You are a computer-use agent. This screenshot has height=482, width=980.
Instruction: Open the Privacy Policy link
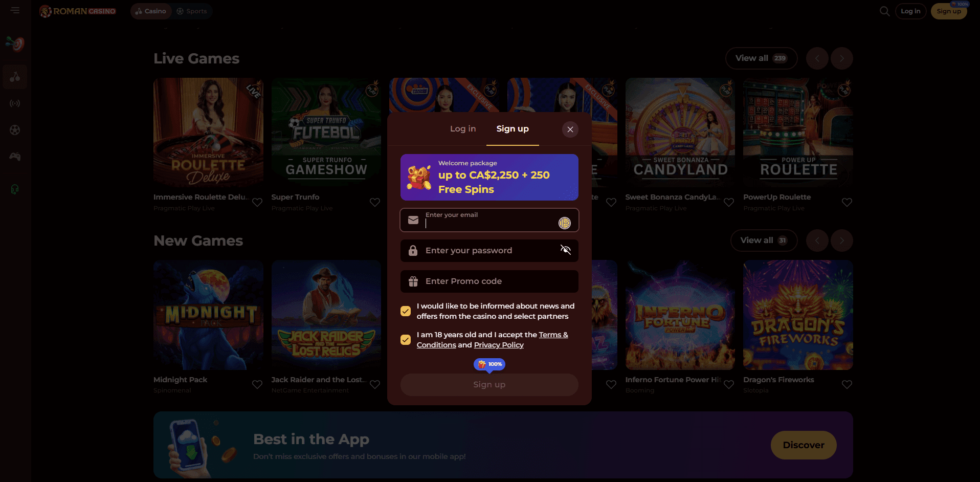[499, 345]
